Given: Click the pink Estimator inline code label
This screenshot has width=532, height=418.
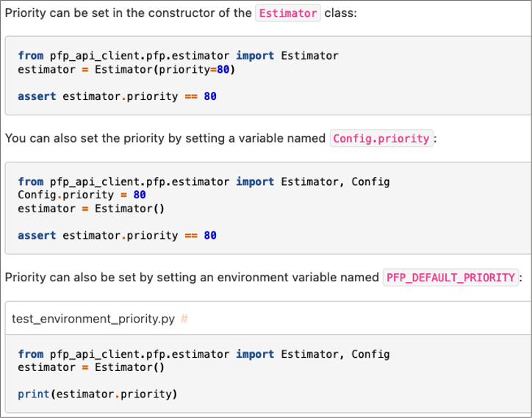Looking at the screenshot, I should pyautogui.click(x=287, y=14).
